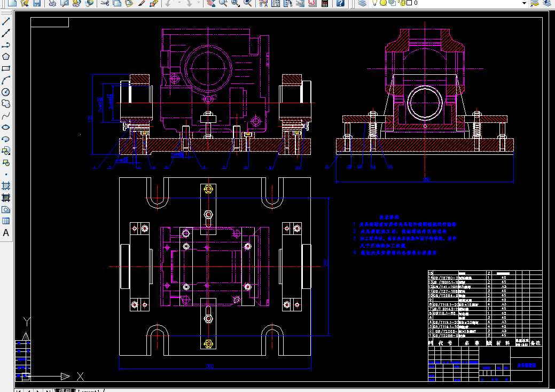Save the drawing with the floppy disk icon
This screenshot has height=392, width=555.
click(x=36, y=3)
